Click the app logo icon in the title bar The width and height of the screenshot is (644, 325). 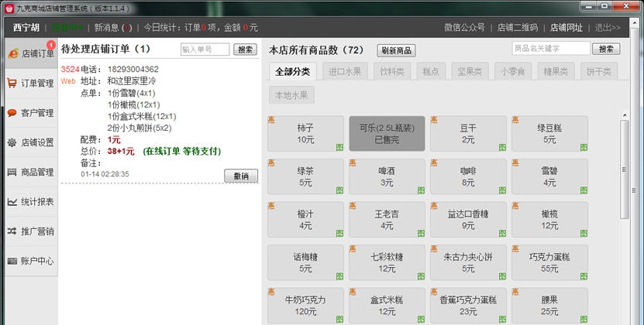point(9,8)
